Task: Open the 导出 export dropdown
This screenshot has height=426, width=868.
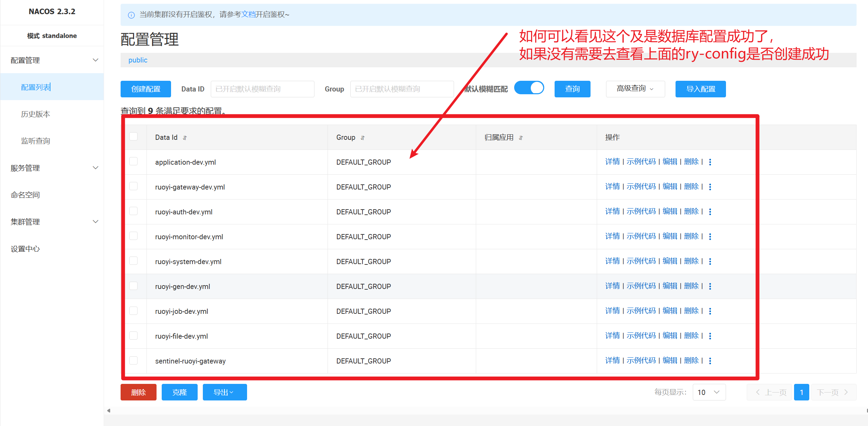Action: [225, 392]
